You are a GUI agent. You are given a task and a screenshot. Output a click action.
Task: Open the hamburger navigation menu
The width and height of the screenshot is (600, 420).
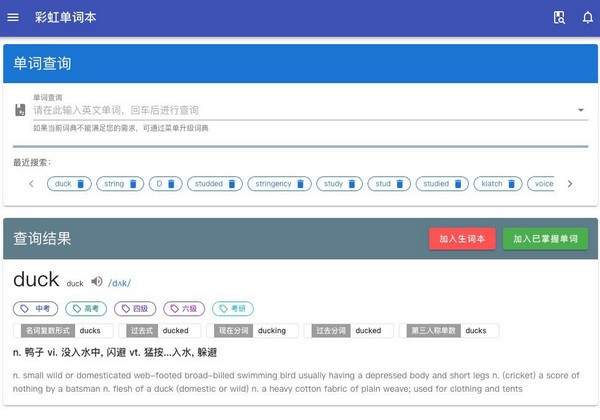tap(13, 17)
